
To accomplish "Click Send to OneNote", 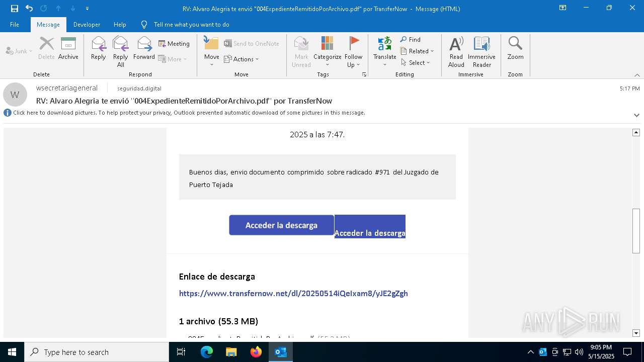I will [252, 44].
